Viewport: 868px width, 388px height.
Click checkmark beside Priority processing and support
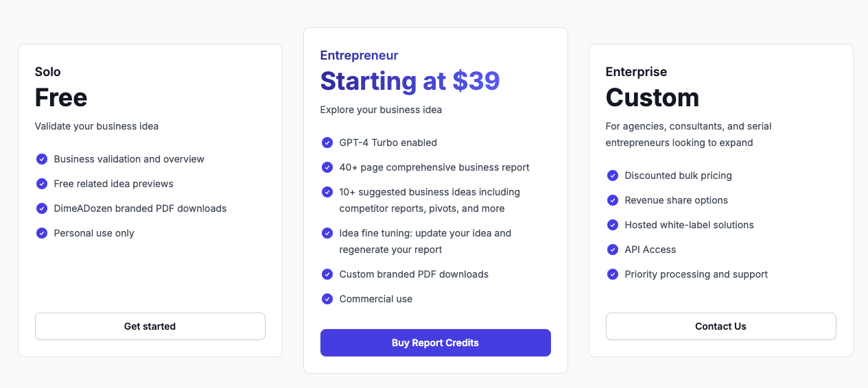(x=613, y=274)
